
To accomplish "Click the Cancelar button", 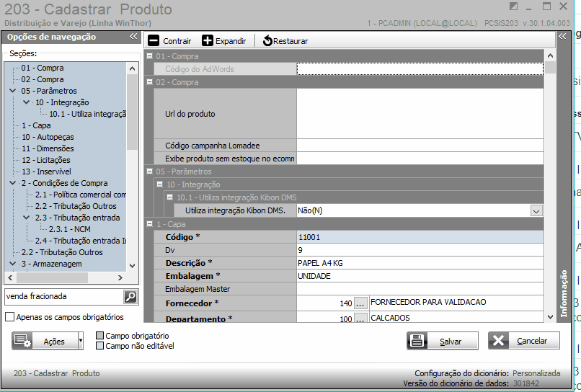I will [523, 341].
